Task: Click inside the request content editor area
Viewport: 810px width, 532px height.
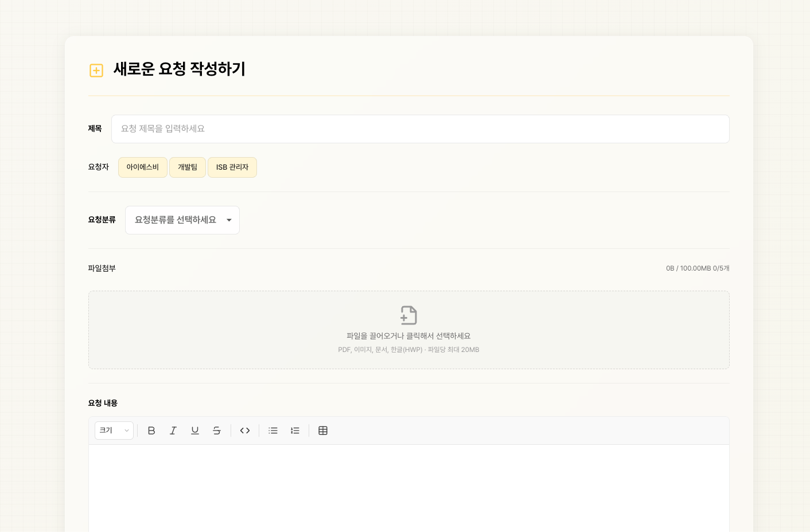Action: coord(408,488)
